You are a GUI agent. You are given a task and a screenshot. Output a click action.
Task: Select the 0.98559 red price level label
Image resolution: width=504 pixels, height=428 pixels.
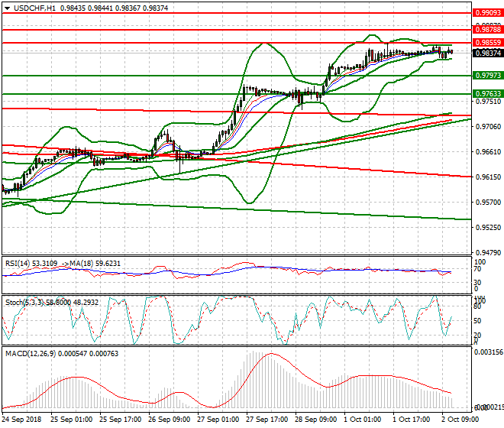pyautogui.click(x=488, y=43)
